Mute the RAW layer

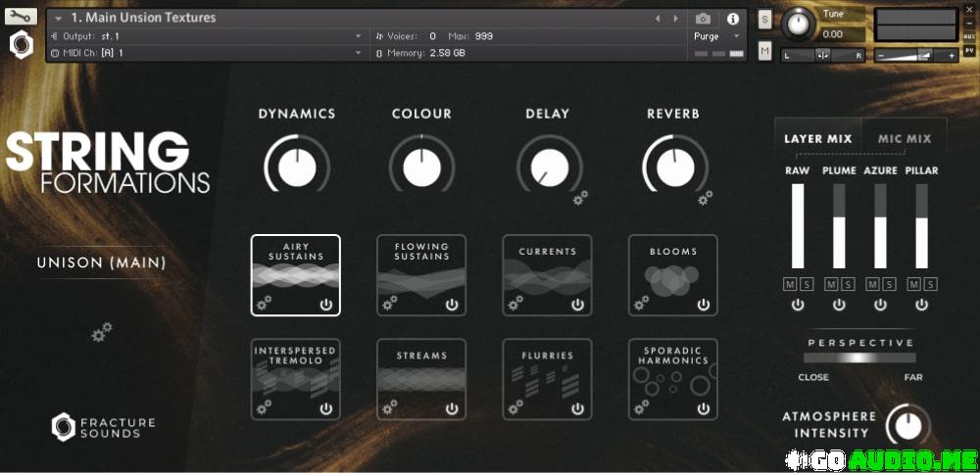[791, 285]
